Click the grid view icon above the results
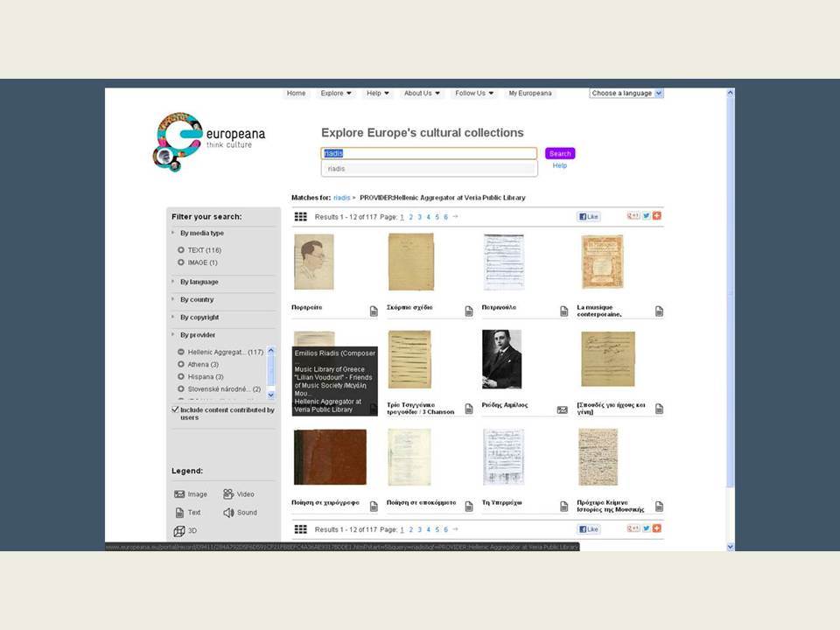The height and width of the screenshot is (630, 840). [x=300, y=216]
